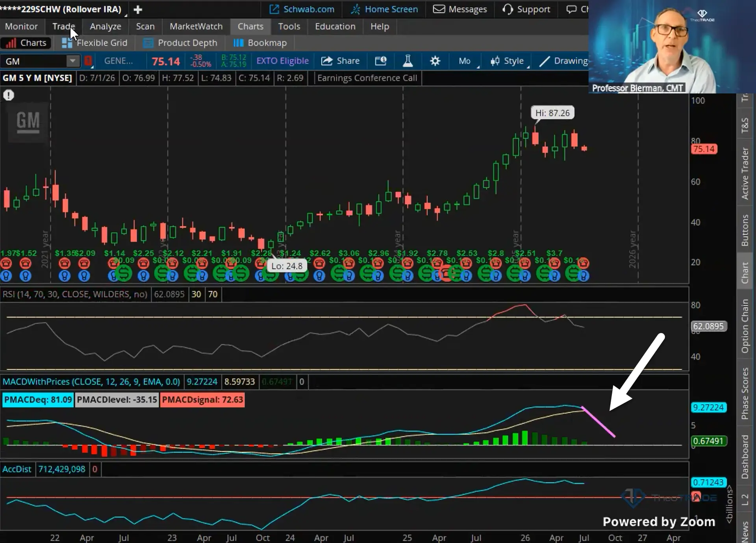Image resolution: width=756 pixels, height=543 pixels.
Task: Open the MarketWatch tab
Action: click(196, 26)
